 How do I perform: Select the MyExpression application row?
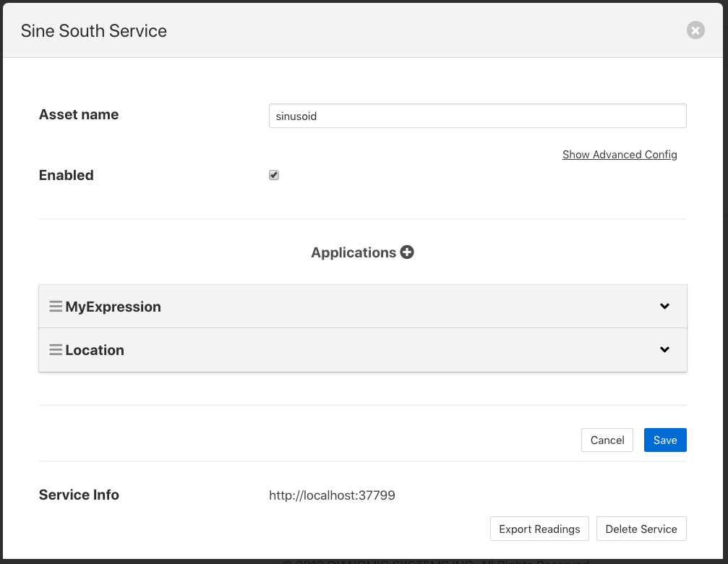pos(361,306)
